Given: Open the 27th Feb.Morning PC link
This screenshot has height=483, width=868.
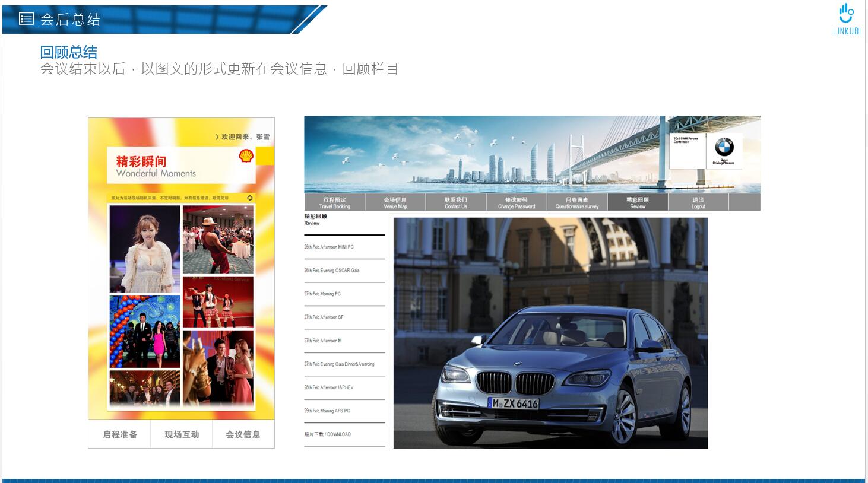Looking at the screenshot, I should click(322, 294).
